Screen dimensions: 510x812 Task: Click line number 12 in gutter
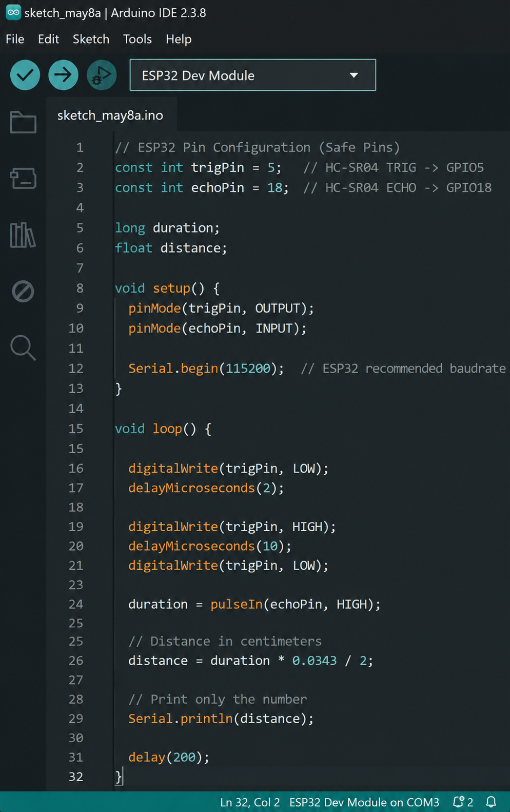click(76, 369)
